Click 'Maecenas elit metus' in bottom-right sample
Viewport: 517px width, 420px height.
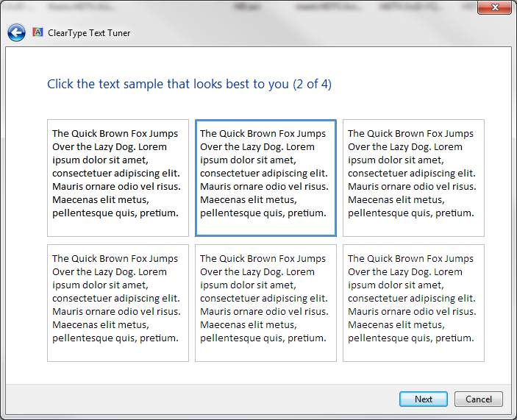(x=396, y=325)
